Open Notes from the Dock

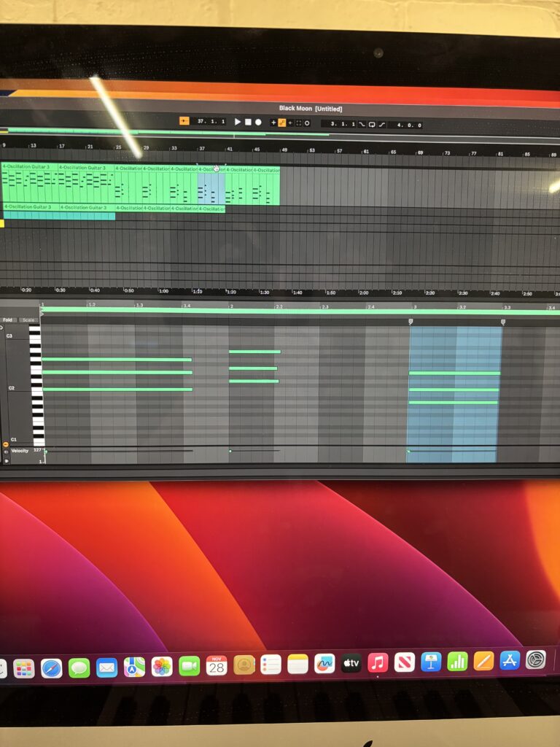pyautogui.click(x=298, y=664)
